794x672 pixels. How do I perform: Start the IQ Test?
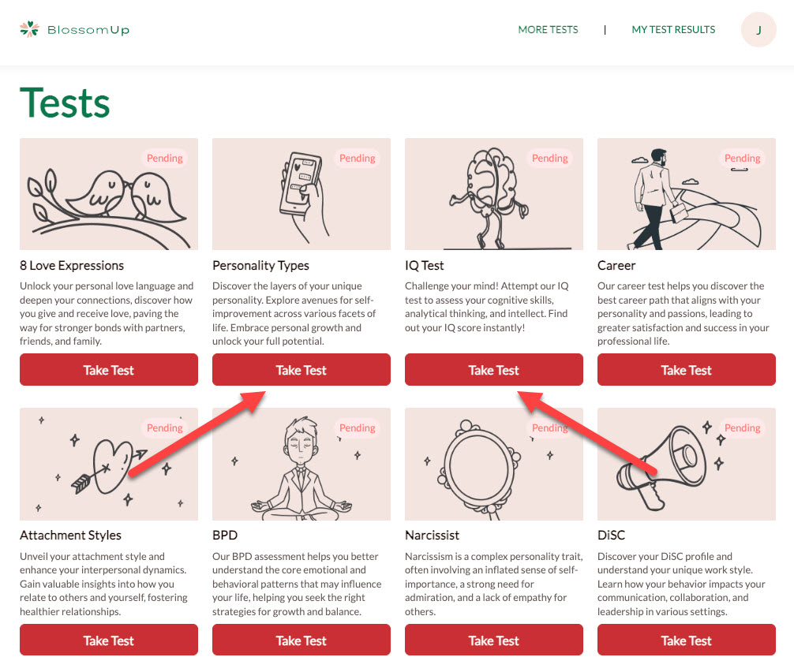coord(494,370)
